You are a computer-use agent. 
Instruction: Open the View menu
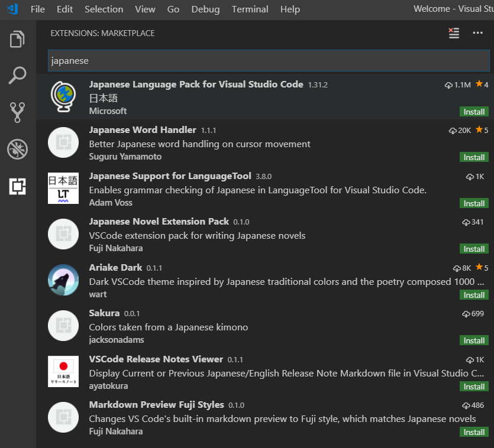pyautogui.click(x=145, y=9)
